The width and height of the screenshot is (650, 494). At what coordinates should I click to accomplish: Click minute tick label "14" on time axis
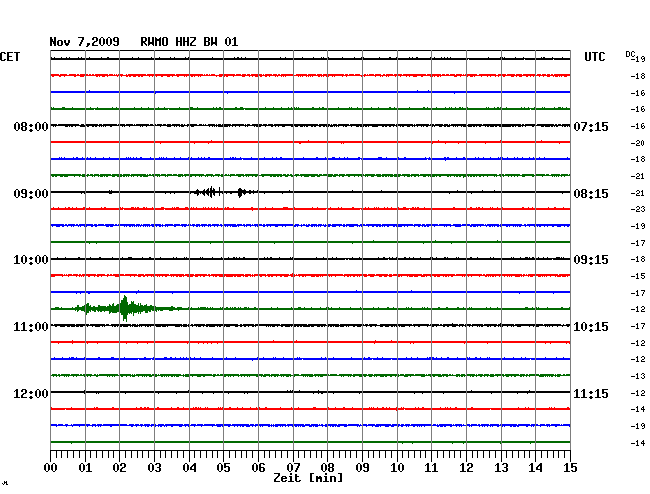click(x=535, y=468)
